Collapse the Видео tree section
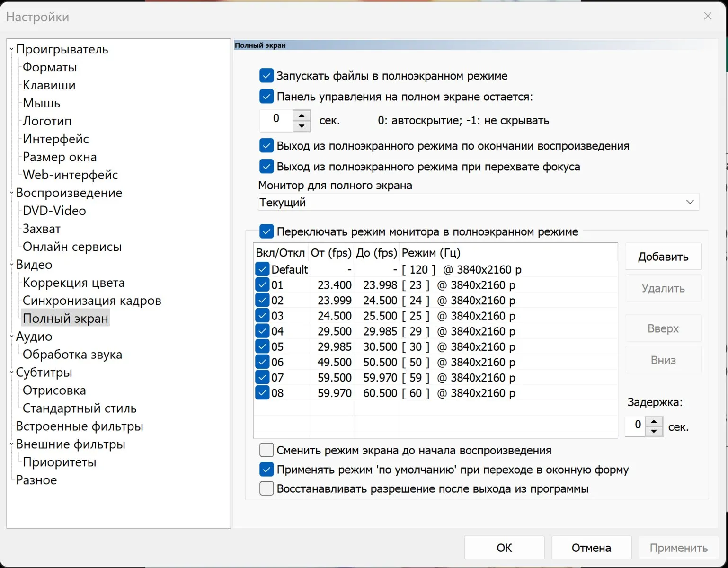728x568 pixels. (11, 265)
